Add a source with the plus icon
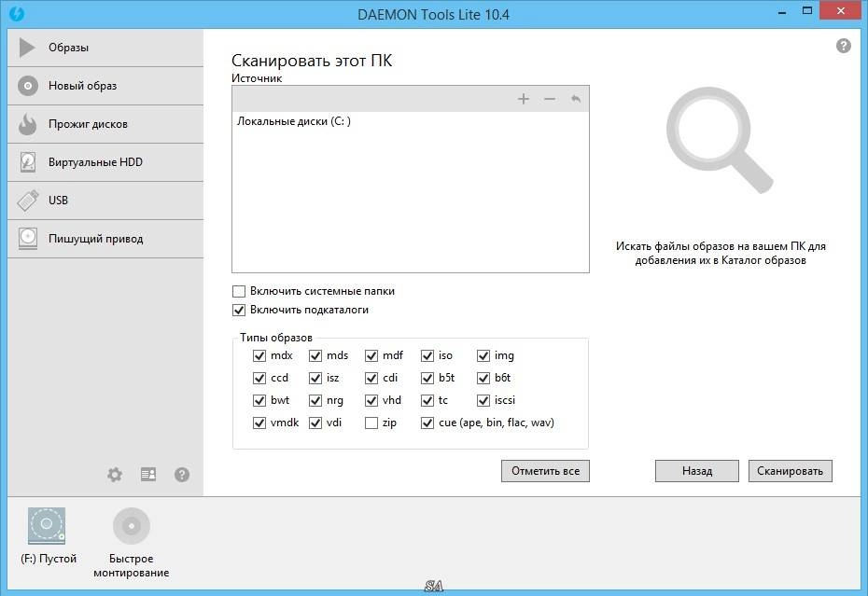Screen dimensions: 868x596 (523, 99)
